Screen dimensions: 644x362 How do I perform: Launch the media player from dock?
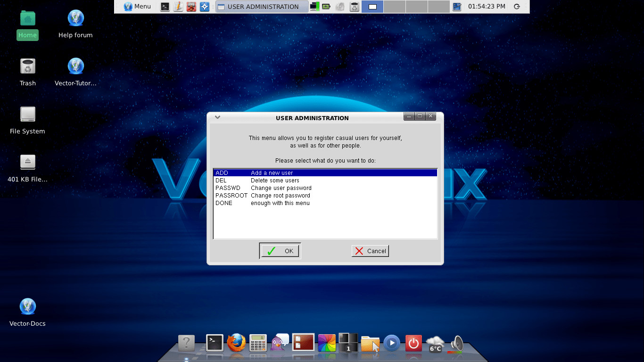(392, 343)
